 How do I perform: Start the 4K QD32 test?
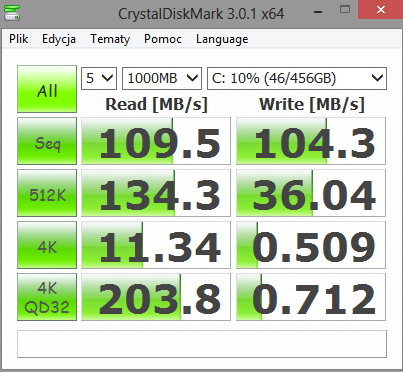(47, 297)
